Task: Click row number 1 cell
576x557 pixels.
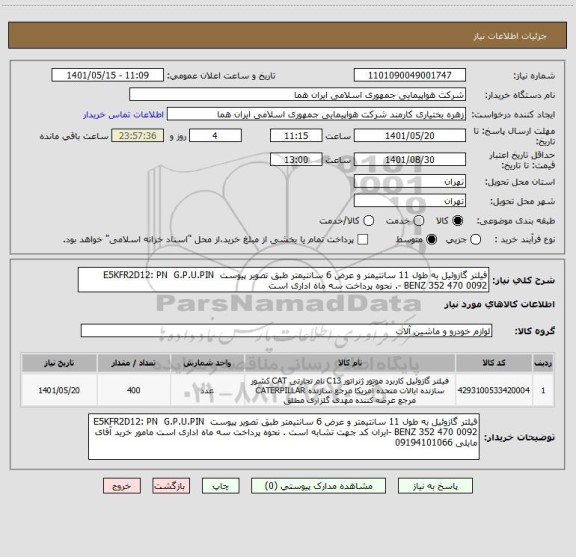Action: (x=543, y=390)
